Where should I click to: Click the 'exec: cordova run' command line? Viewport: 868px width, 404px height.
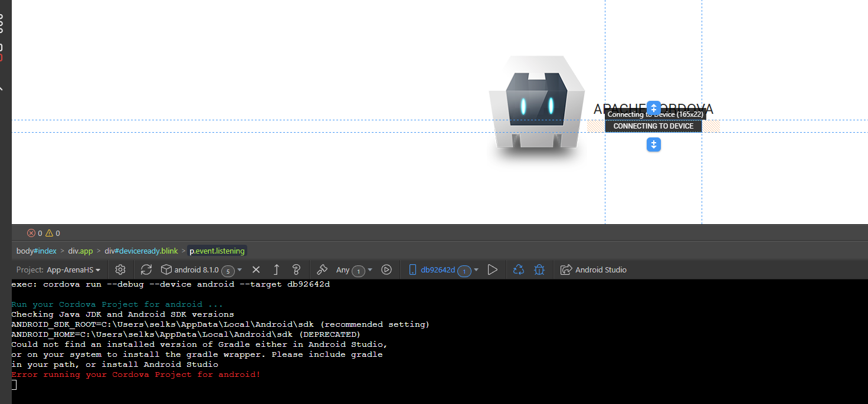(171, 284)
